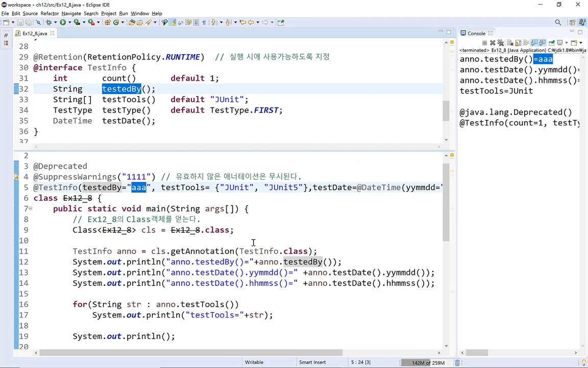Toggle Show Console on Standard Out
Viewport: 588px width, 368px height.
[534, 43]
